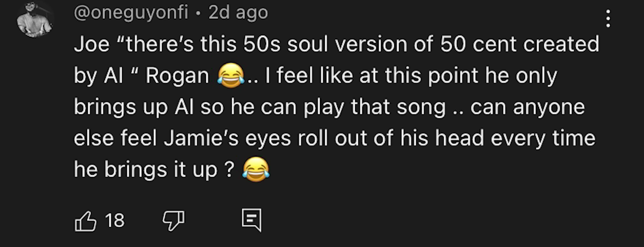Open the reply comment icon

pos(252,220)
